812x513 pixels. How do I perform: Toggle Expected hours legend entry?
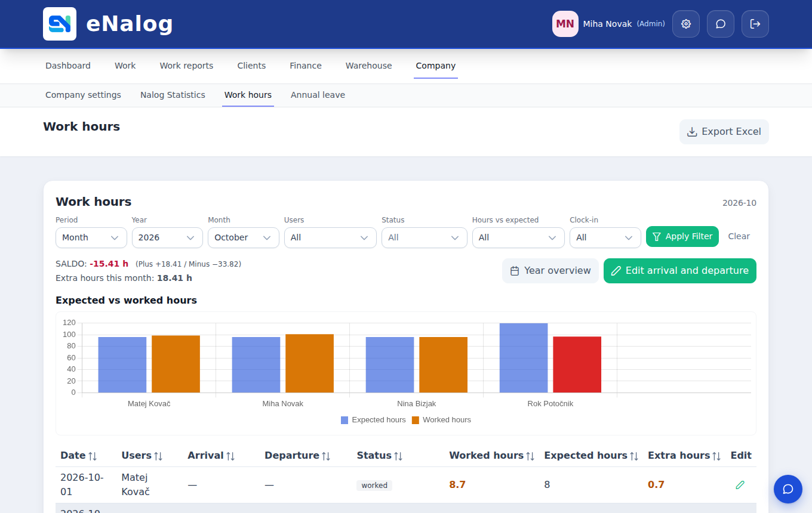tap(373, 420)
